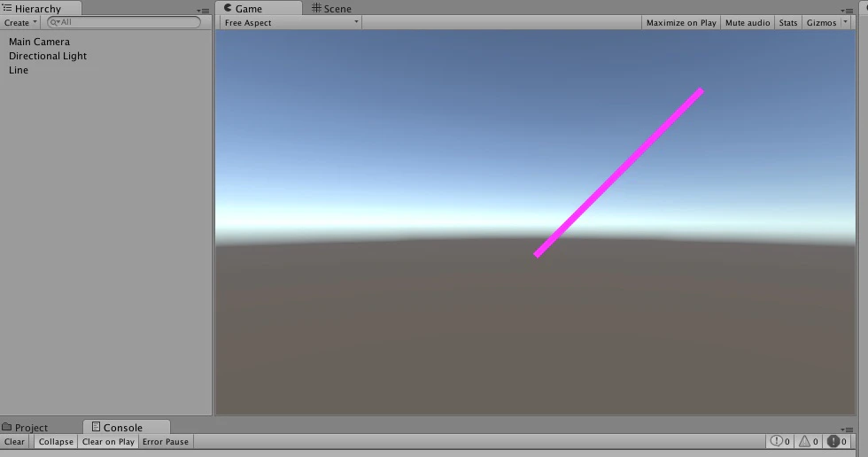The width and height of the screenshot is (868, 457).
Task: Open the Free Aspect dropdown
Action: pyautogui.click(x=291, y=23)
